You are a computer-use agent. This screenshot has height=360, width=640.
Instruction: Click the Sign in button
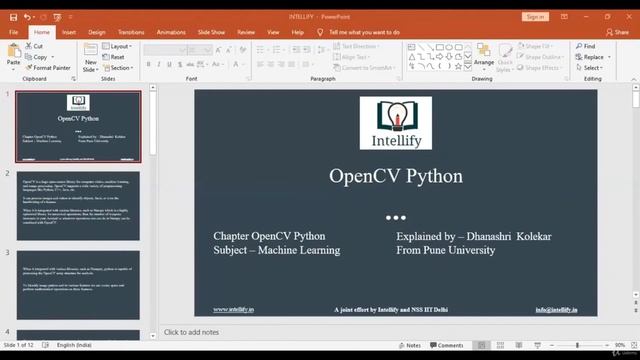[x=535, y=17]
